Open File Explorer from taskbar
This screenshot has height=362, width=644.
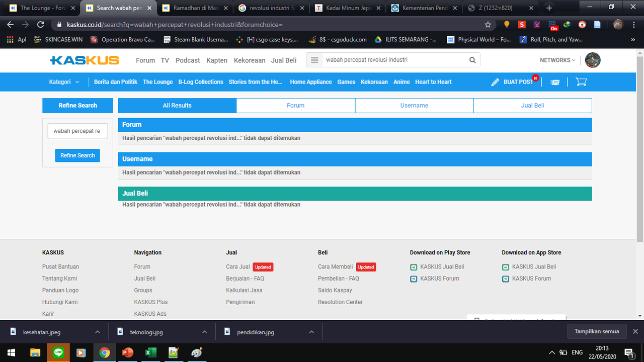[x=35, y=352]
